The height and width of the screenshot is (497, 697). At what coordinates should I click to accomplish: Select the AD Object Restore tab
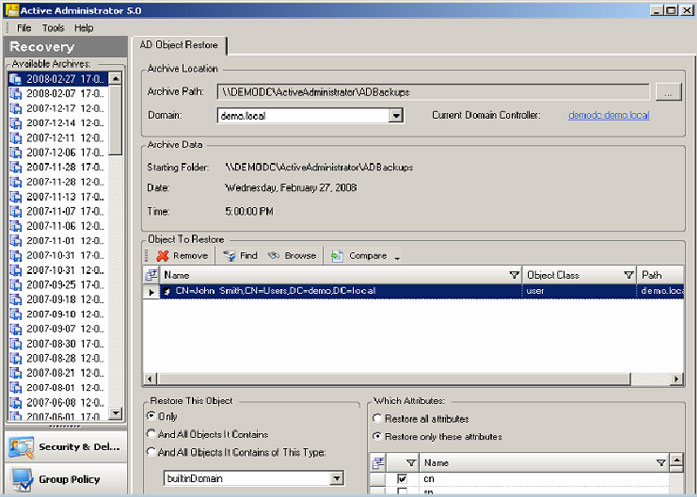pos(179,45)
